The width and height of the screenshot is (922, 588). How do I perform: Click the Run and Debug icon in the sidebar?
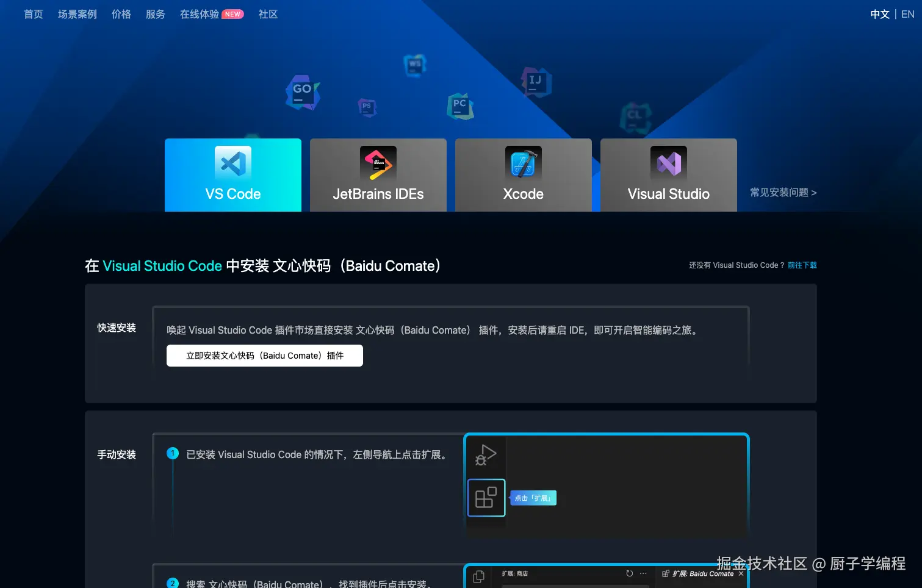pos(485,454)
